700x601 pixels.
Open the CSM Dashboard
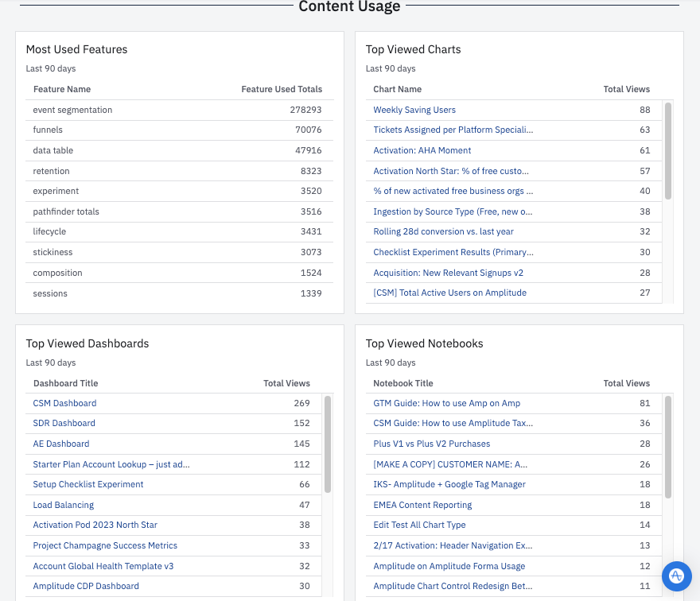tap(64, 403)
